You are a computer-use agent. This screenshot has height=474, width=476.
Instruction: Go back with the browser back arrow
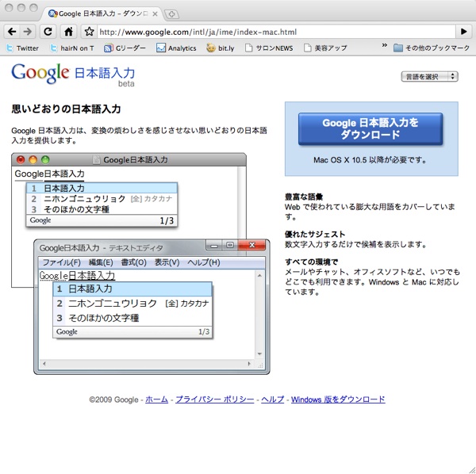point(12,31)
